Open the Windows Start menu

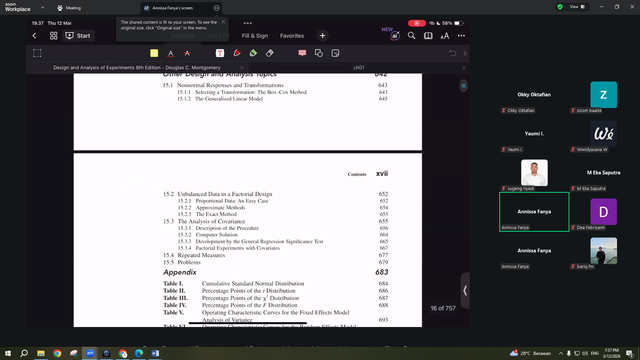[8, 353]
